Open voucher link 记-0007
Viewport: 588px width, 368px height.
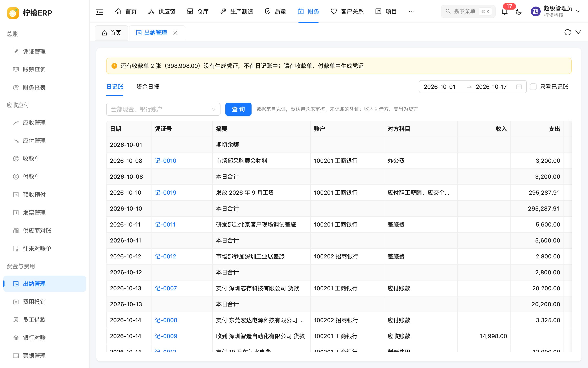[166, 288]
